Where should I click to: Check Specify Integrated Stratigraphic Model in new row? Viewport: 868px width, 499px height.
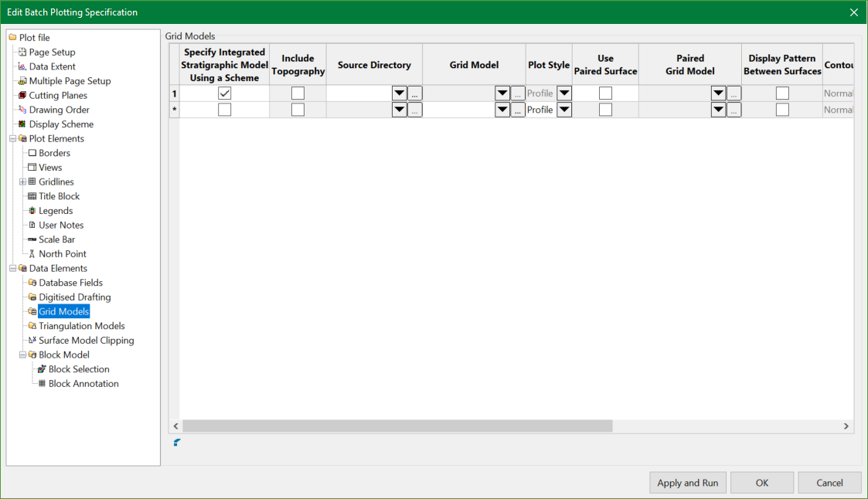point(224,110)
